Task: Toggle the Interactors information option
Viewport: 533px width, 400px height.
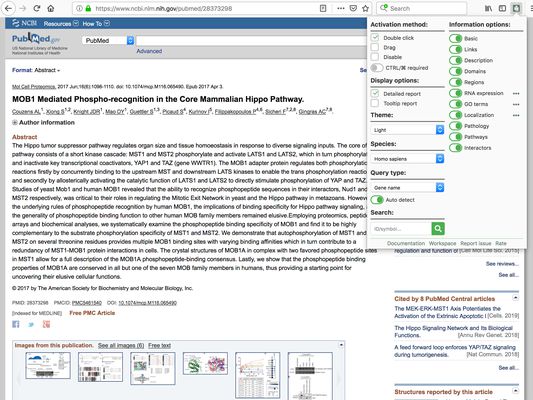Action: tap(455, 147)
